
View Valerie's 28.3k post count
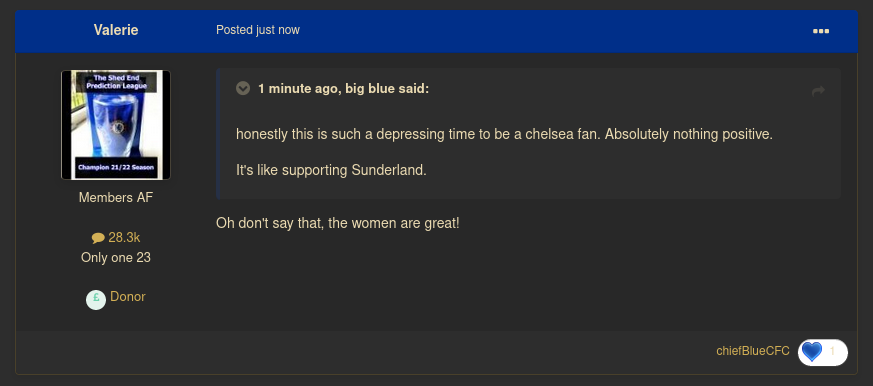pyautogui.click(x=124, y=238)
